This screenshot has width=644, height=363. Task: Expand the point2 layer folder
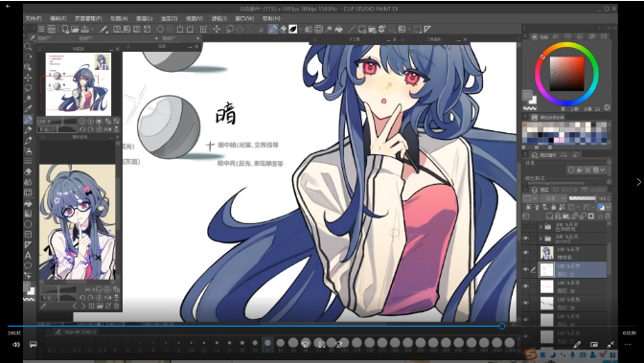coord(540,238)
